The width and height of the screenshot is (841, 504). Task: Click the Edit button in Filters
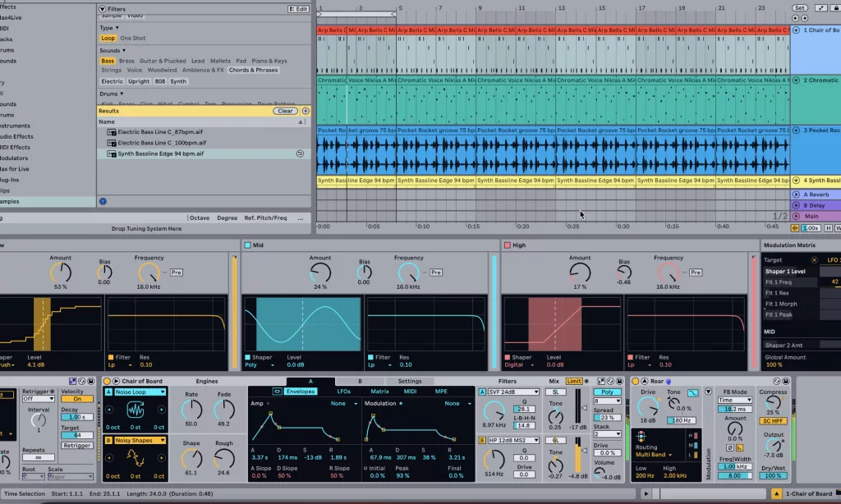pyautogui.click(x=298, y=9)
